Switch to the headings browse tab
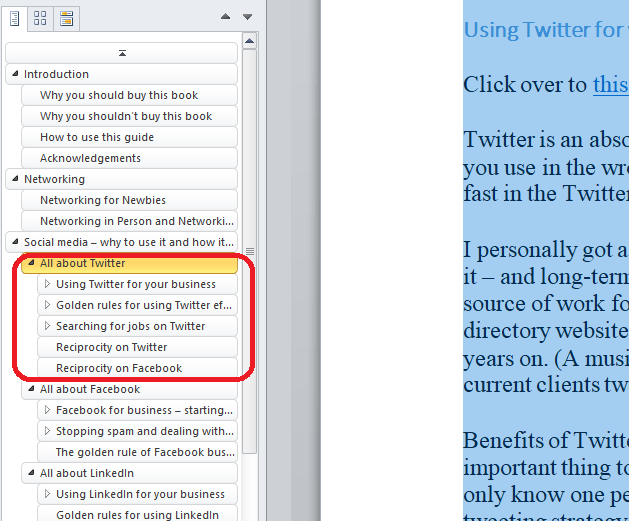 tap(15, 17)
